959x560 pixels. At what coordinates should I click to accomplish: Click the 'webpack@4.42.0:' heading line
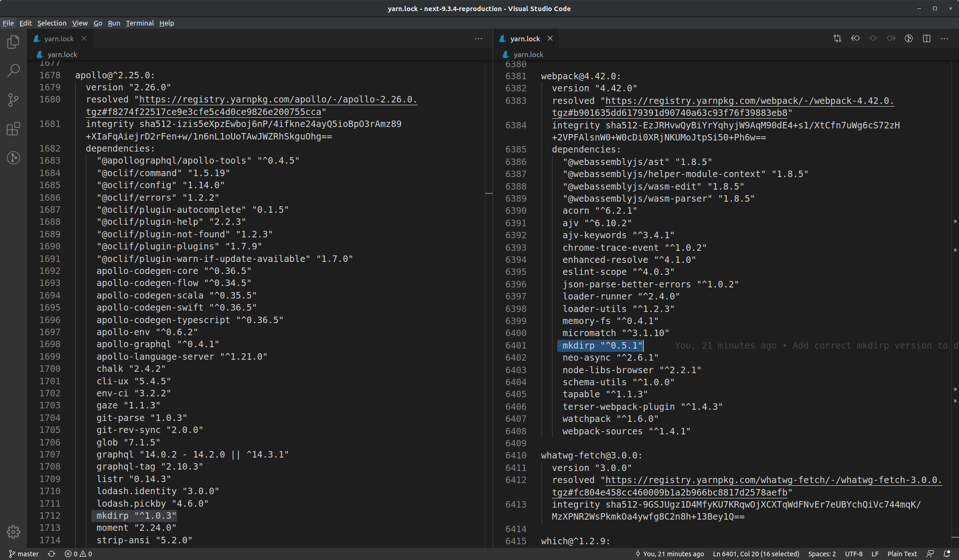click(581, 76)
